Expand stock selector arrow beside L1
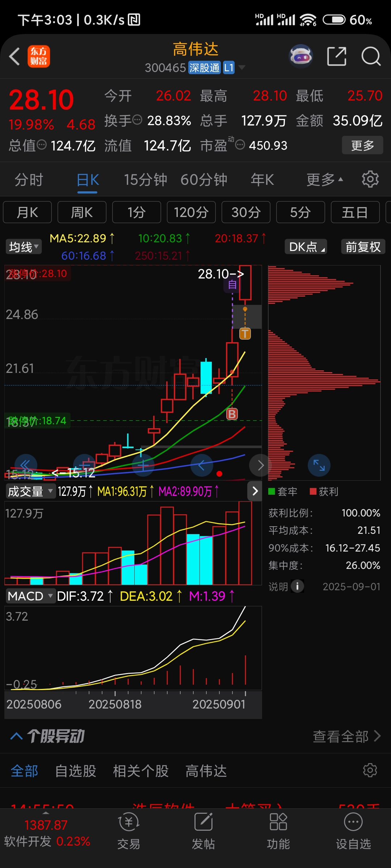391x868 pixels. (242, 68)
